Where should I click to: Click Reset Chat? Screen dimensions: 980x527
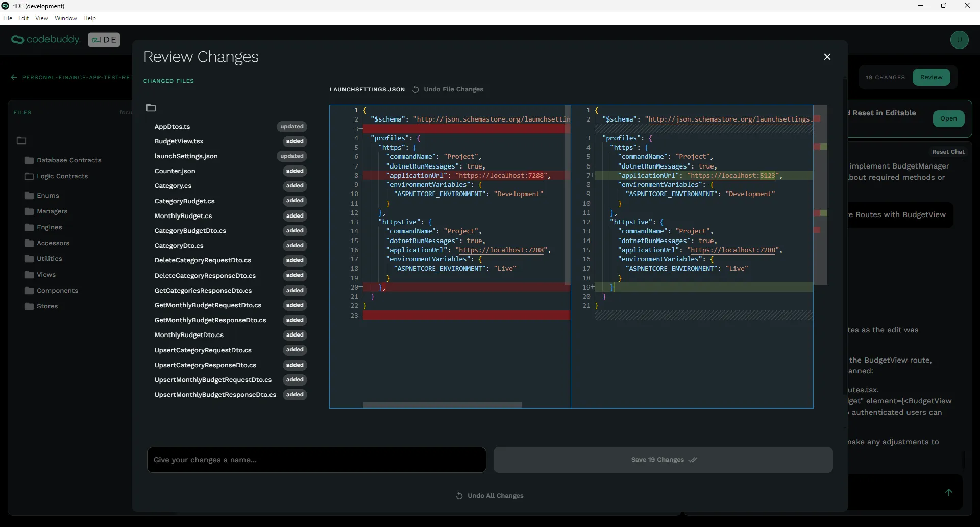click(948, 152)
